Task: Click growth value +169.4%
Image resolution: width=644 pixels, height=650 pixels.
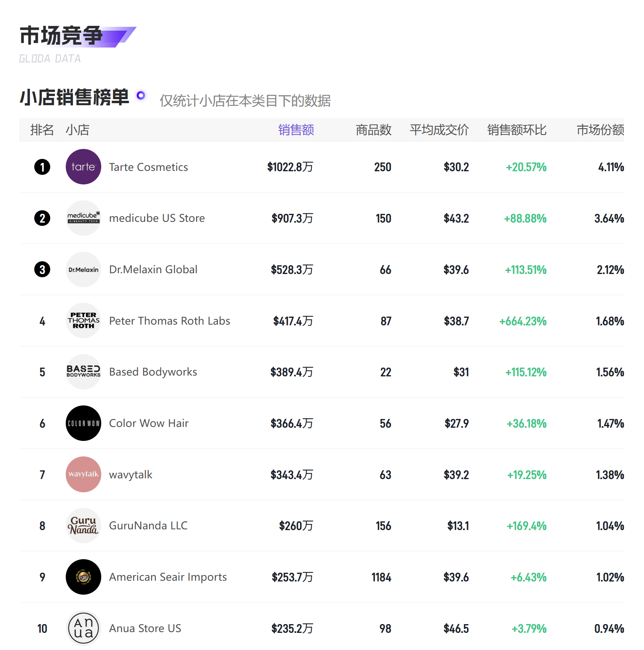Action: pyautogui.click(x=527, y=526)
